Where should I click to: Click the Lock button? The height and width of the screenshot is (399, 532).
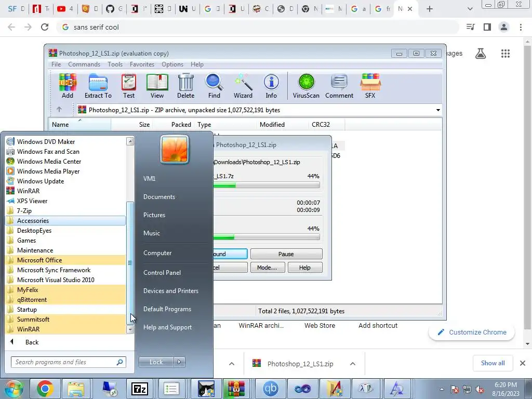[156, 362]
